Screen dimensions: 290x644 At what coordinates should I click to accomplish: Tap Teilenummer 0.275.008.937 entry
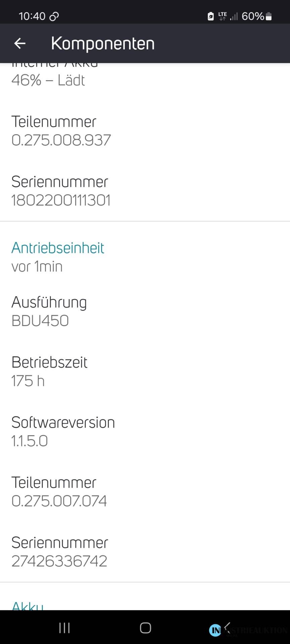tap(61, 131)
